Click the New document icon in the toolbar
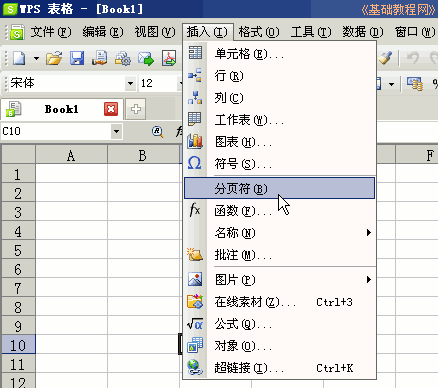The height and width of the screenshot is (388, 438). (x=19, y=59)
